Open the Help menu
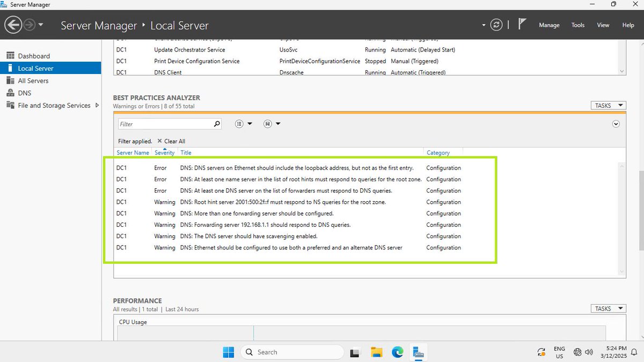This screenshot has height=362, width=644. click(x=628, y=25)
